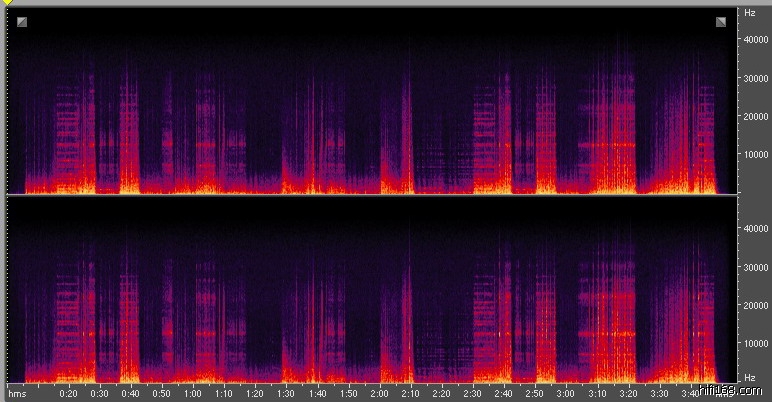
Task: Click the 3:40 mark on the time ruler
Action: (690, 394)
